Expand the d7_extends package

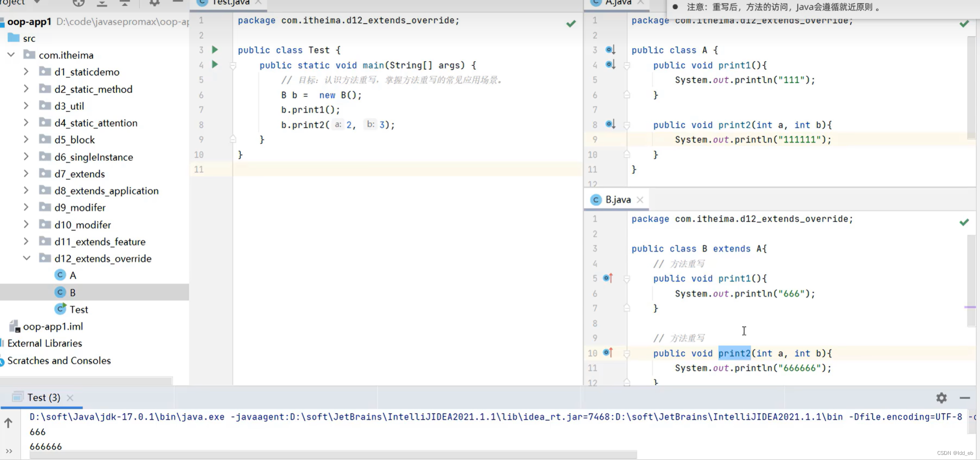point(26,174)
